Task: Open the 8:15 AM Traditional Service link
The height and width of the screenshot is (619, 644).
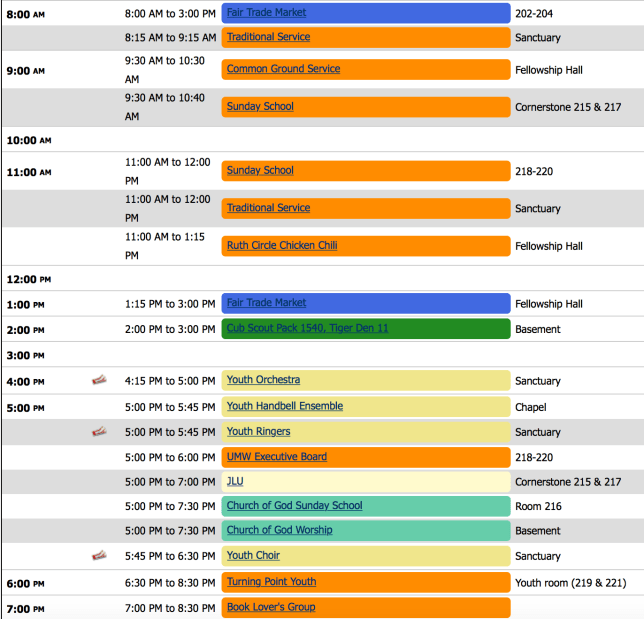Action: coord(268,37)
